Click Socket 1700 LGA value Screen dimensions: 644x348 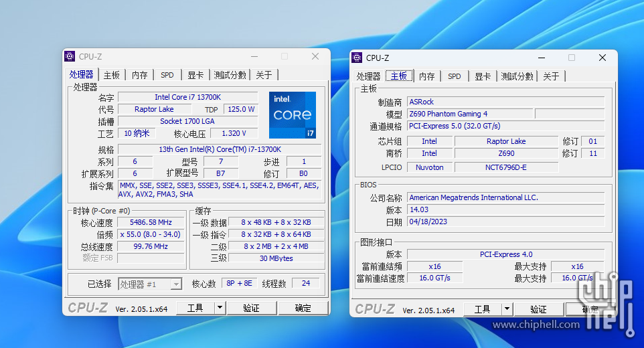tap(188, 121)
